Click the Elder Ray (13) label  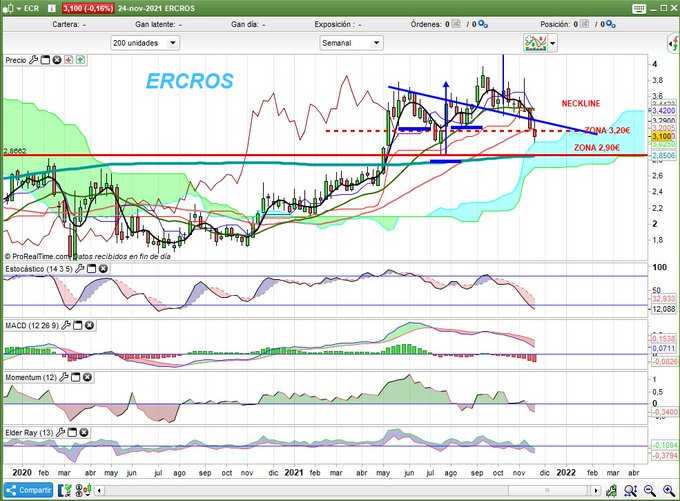(x=29, y=432)
